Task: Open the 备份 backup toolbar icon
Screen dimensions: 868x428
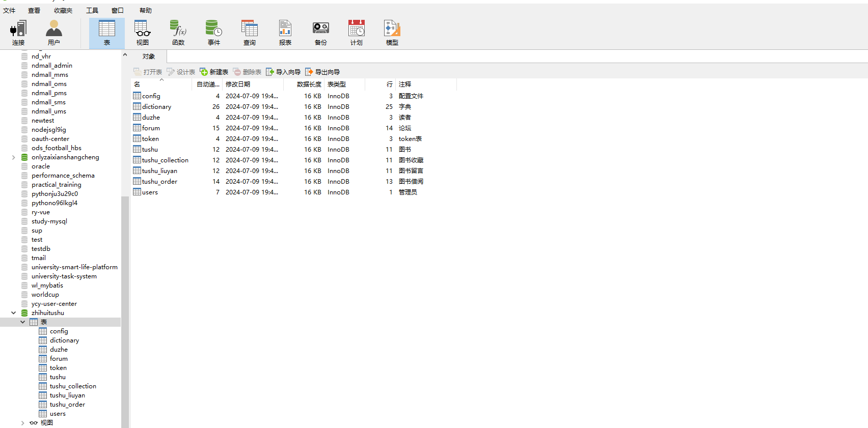Action: pyautogui.click(x=321, y=33)
